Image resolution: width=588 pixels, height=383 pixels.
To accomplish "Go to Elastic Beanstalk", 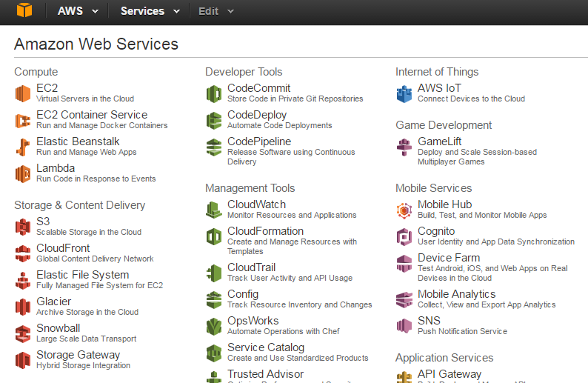I will [x=78, y=141].
